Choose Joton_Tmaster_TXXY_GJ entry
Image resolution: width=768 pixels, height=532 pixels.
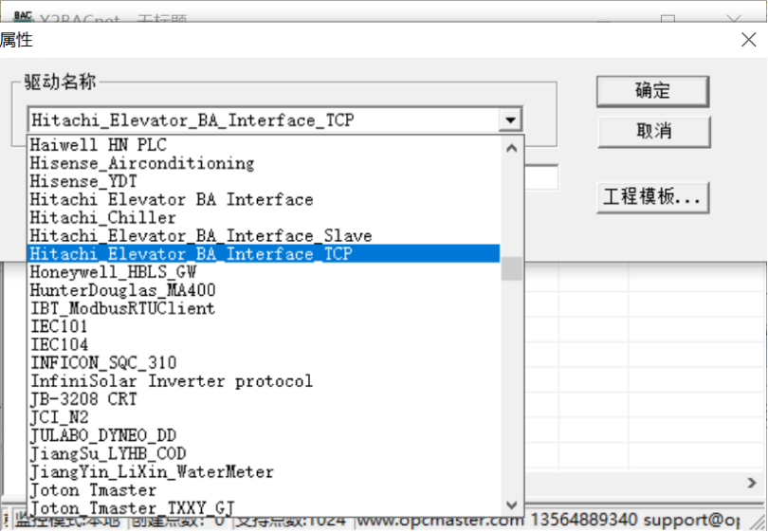(x=264, y=507)
